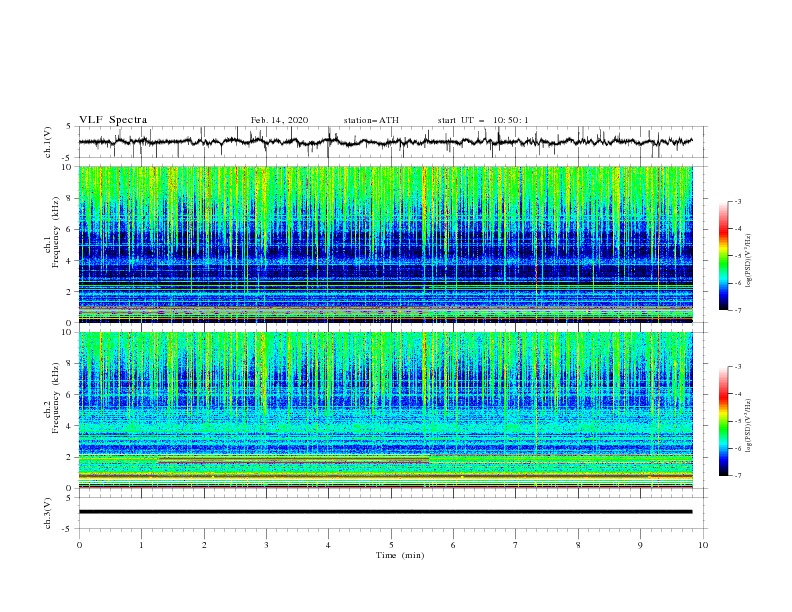Click the ch.1 colorbar "log(PSD)(V²/Hz)" label

tap(748, 261)
